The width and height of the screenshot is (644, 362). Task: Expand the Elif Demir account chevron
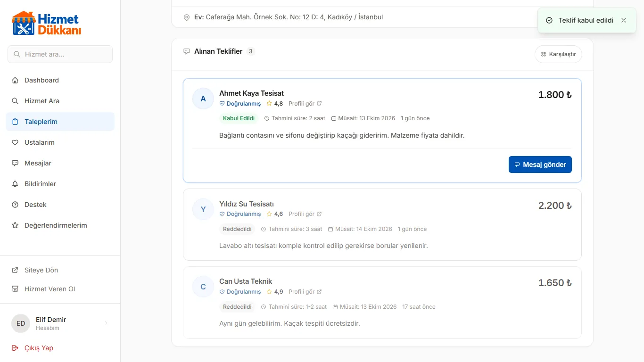pos(106,323)
